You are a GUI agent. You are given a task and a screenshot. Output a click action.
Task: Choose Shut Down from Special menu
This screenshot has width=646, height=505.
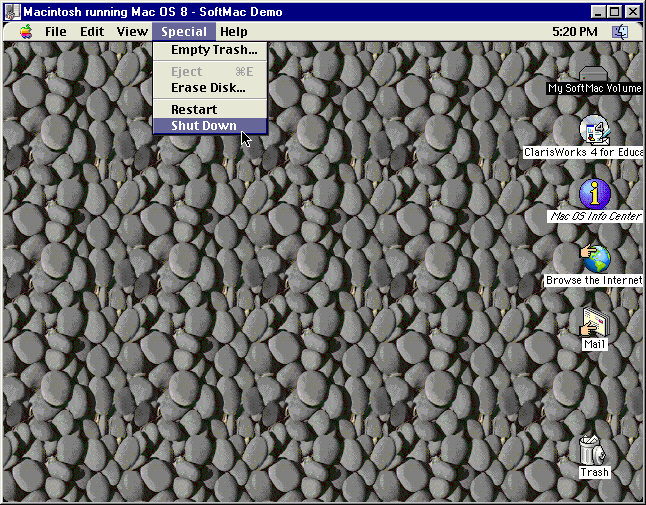pyautogui.click(x=210, y=126)
